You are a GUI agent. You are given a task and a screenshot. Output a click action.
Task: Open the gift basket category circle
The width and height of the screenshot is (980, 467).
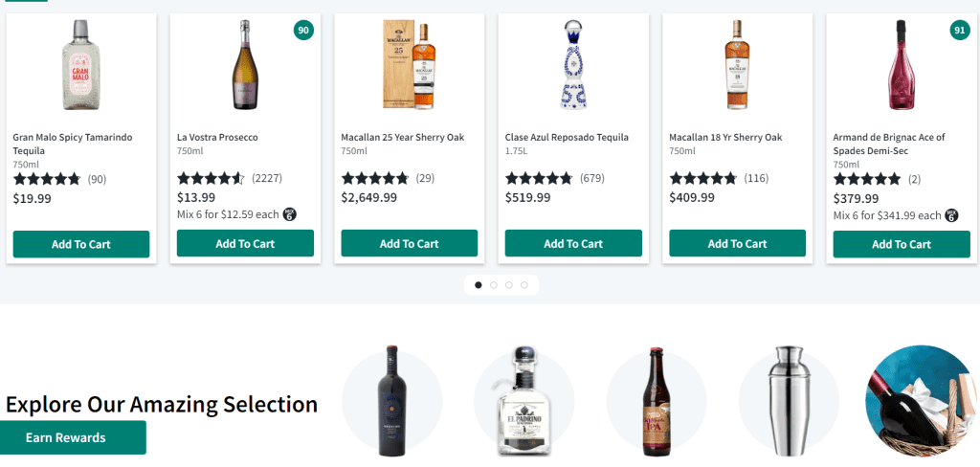919,401
